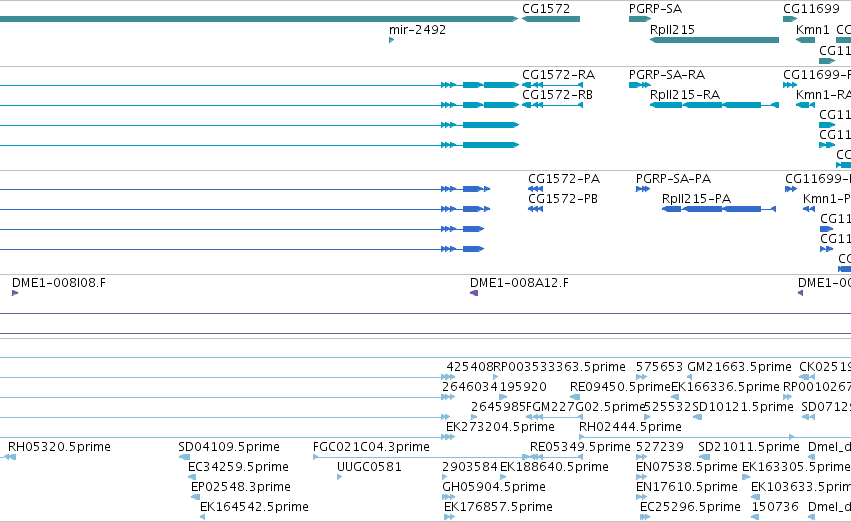
Task: Select the EK176857.5prime EST arrows
Action: 449,518
